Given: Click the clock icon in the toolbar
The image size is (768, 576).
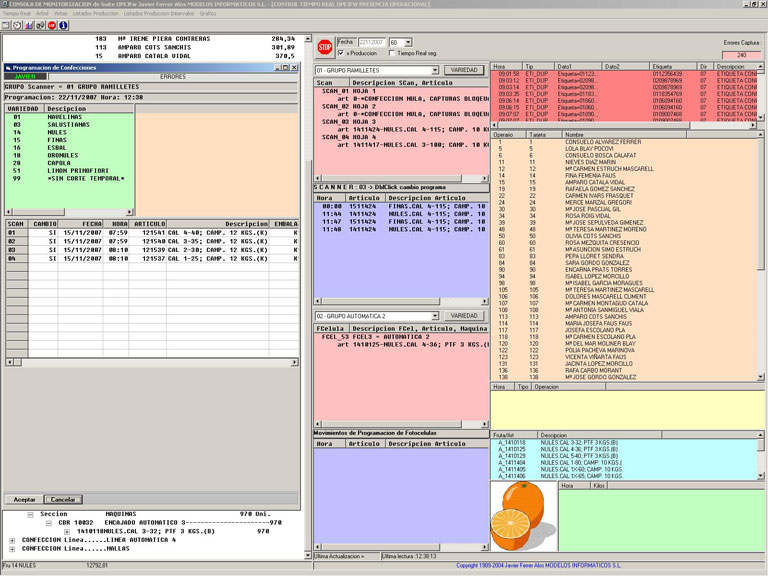Looking at the screenshot, I should (x=17, y=25).
